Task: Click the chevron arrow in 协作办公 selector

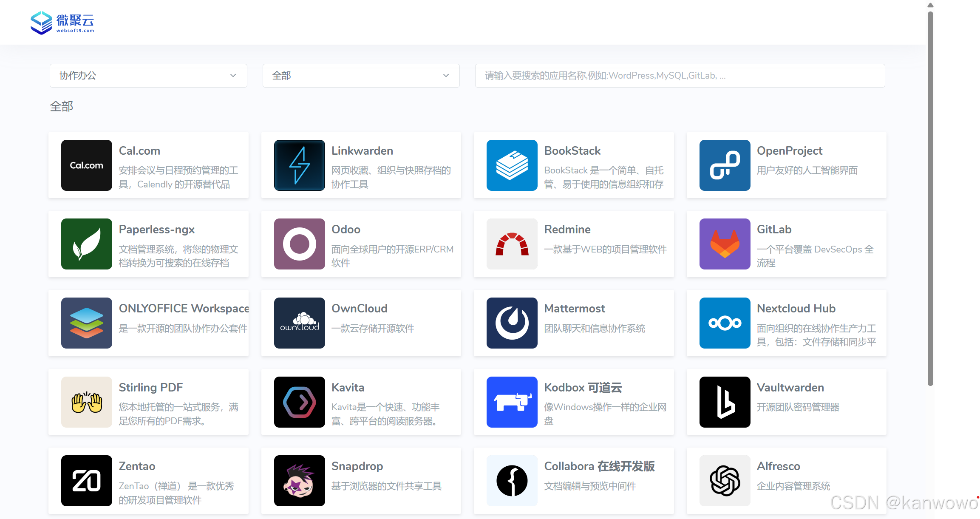Action: [x=233, y=76]
